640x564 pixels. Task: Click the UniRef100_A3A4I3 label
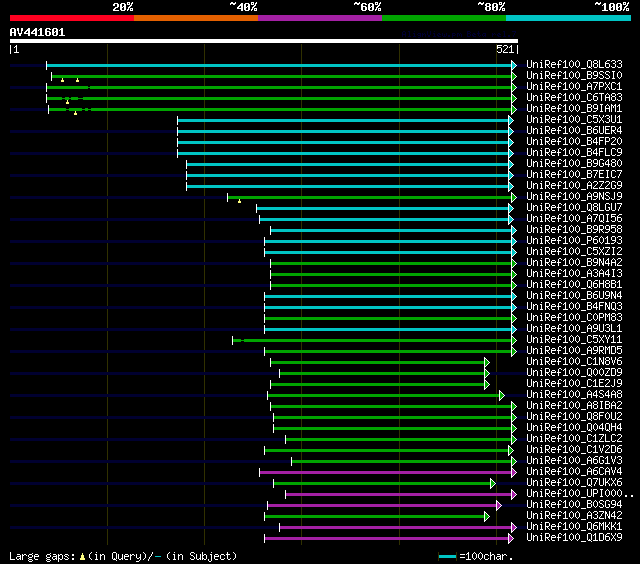click(574, 274)
